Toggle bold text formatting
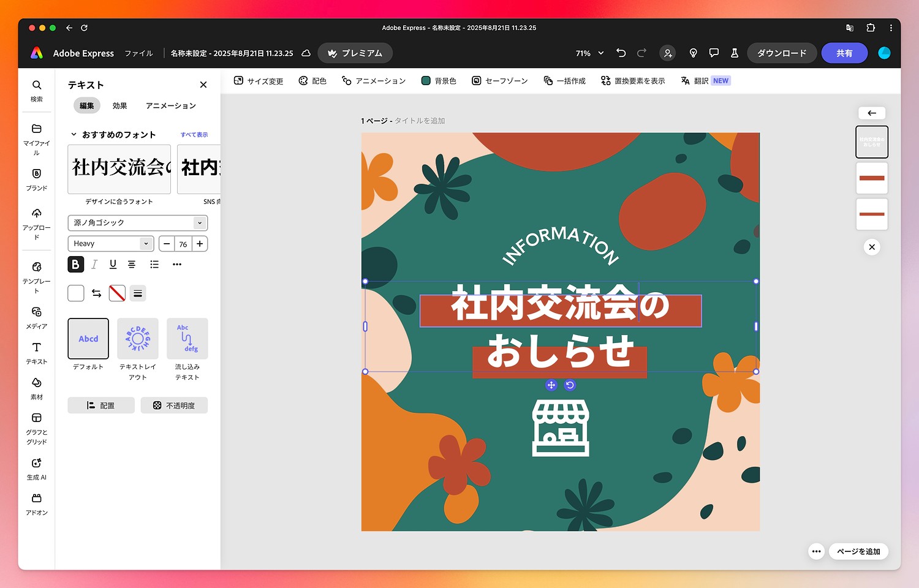Image resolution: width=919 pixels, height=588 pixels. point(75,265)
